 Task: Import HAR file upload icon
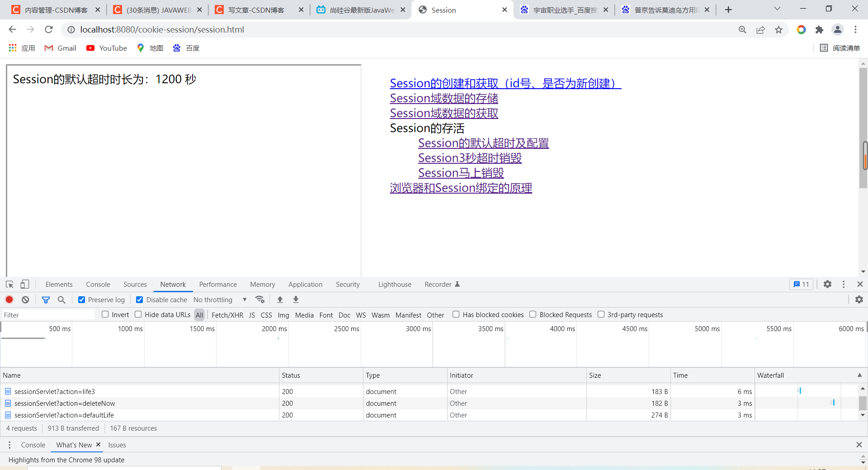pos(280,299)
